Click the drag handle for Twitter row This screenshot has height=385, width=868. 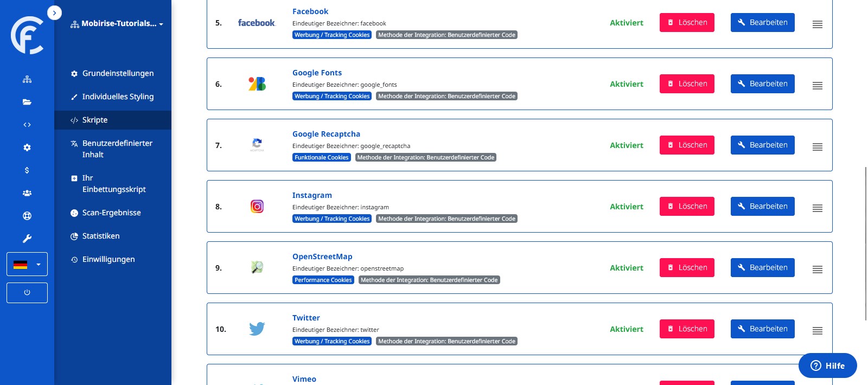818,331
